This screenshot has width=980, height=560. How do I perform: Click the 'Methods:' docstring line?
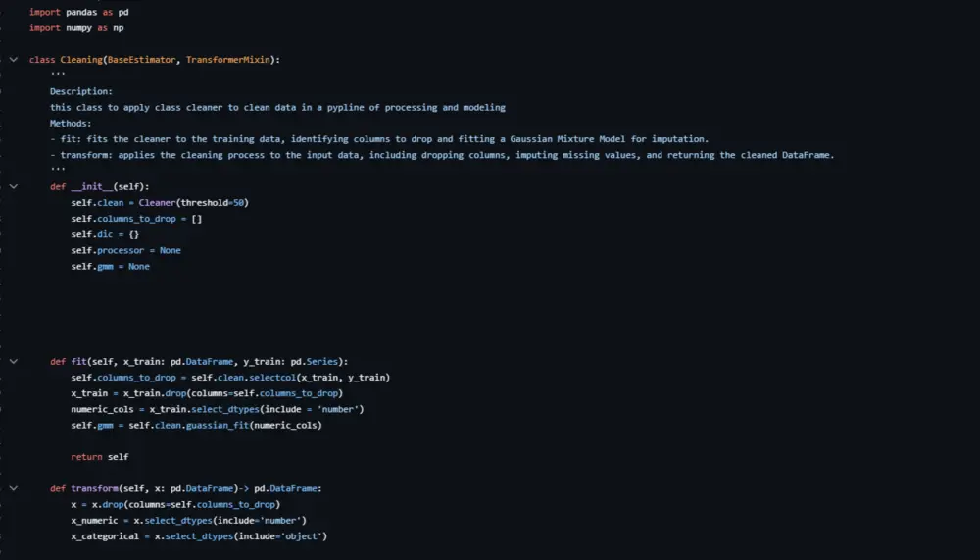[71, 124]
